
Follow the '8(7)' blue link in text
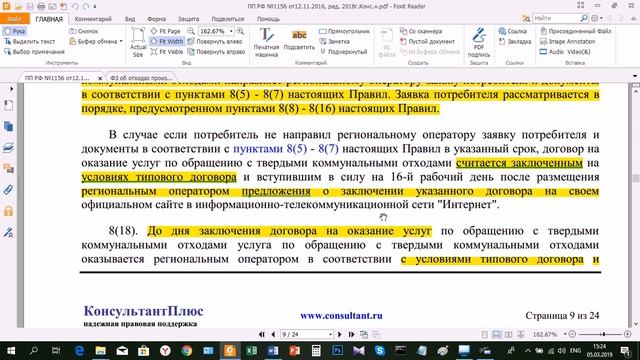click(328, 149)
